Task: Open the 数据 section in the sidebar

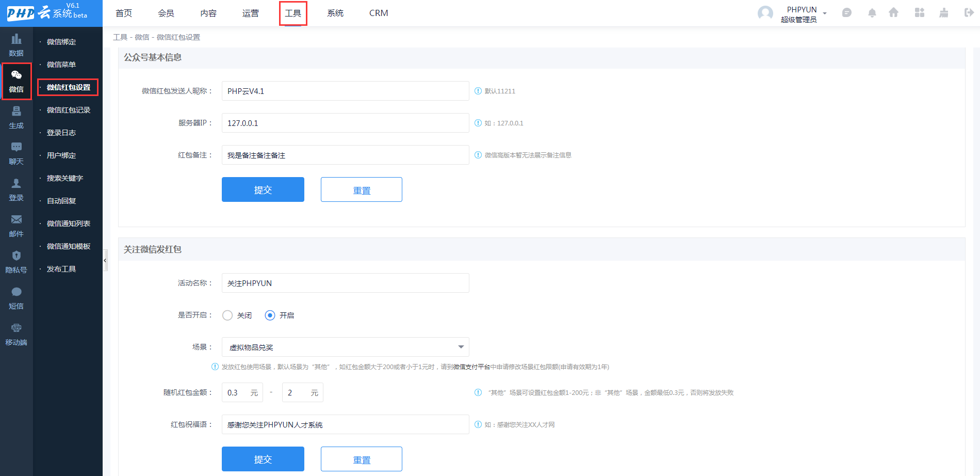Action: [17, 45]
